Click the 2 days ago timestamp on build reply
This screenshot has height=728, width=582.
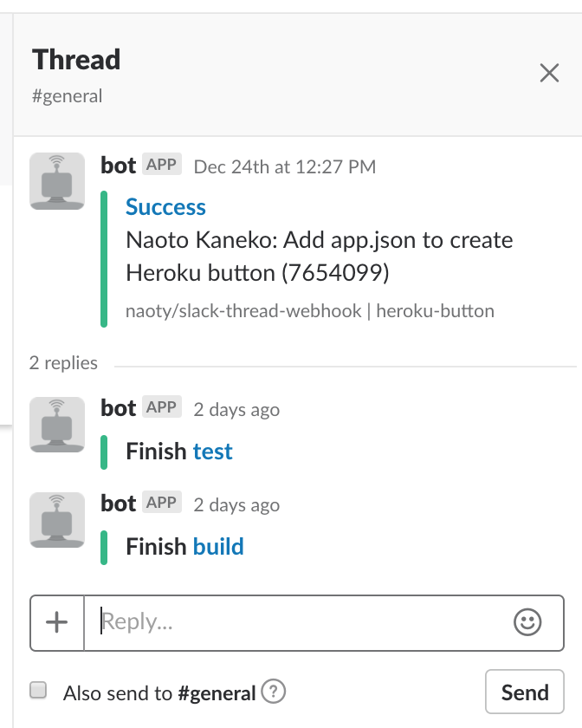click(x=236, y=504)
